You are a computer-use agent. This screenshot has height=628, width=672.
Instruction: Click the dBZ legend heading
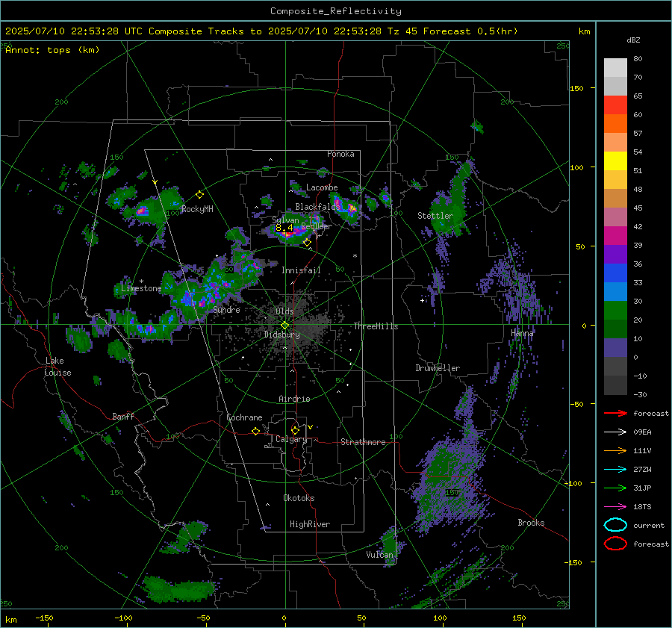(x=633, y=40)
